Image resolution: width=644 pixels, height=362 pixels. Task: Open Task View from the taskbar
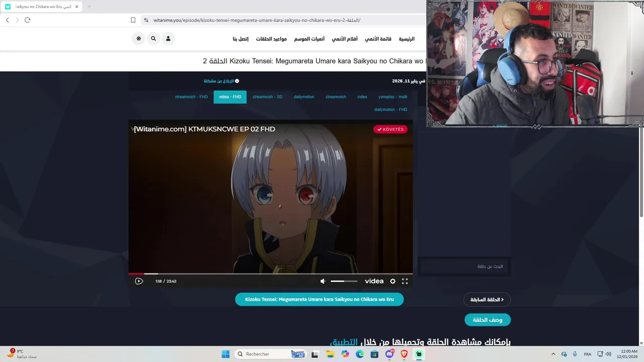[315, 354]
